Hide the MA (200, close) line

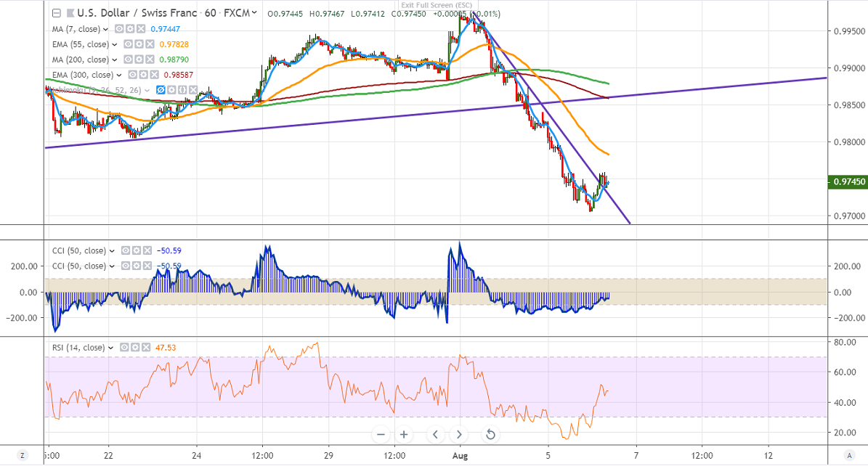(128, 60)
